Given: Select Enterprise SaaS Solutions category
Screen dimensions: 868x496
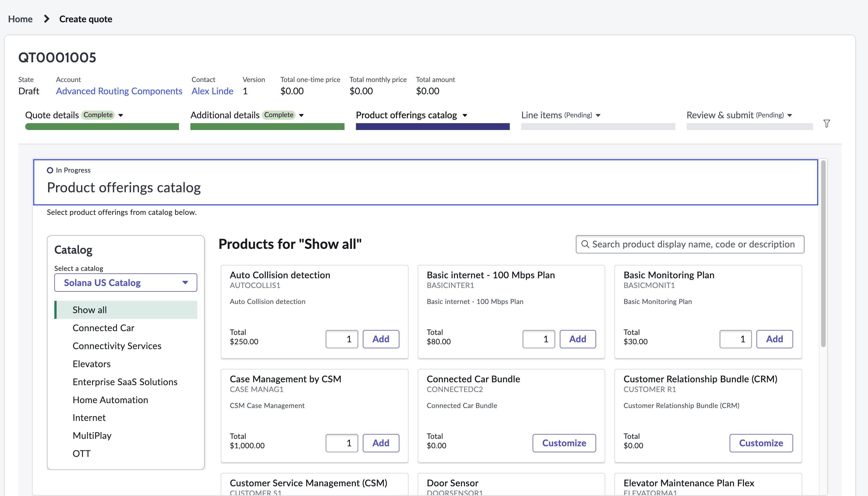Looking at the screenshot, I should [125, 382].
